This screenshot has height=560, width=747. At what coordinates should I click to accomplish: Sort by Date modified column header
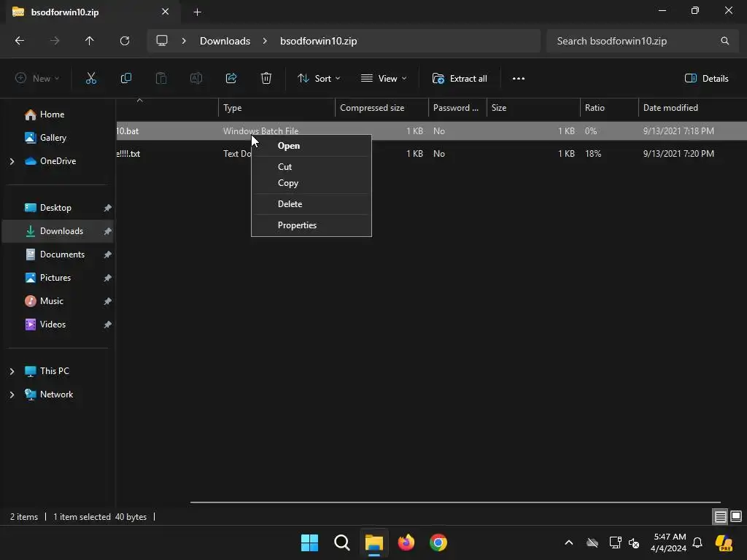[692, 108]
